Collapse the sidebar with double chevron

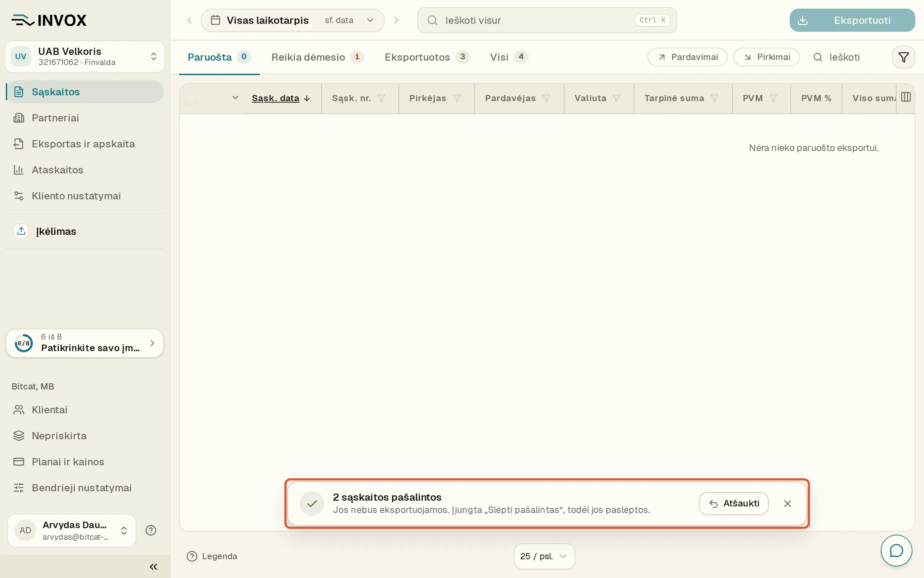[153, 566]
